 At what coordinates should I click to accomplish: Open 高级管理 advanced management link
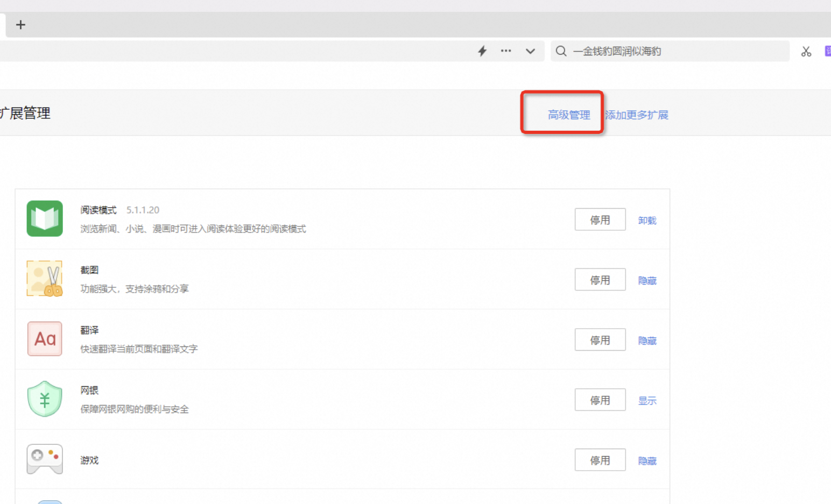(x=569, y=115)
